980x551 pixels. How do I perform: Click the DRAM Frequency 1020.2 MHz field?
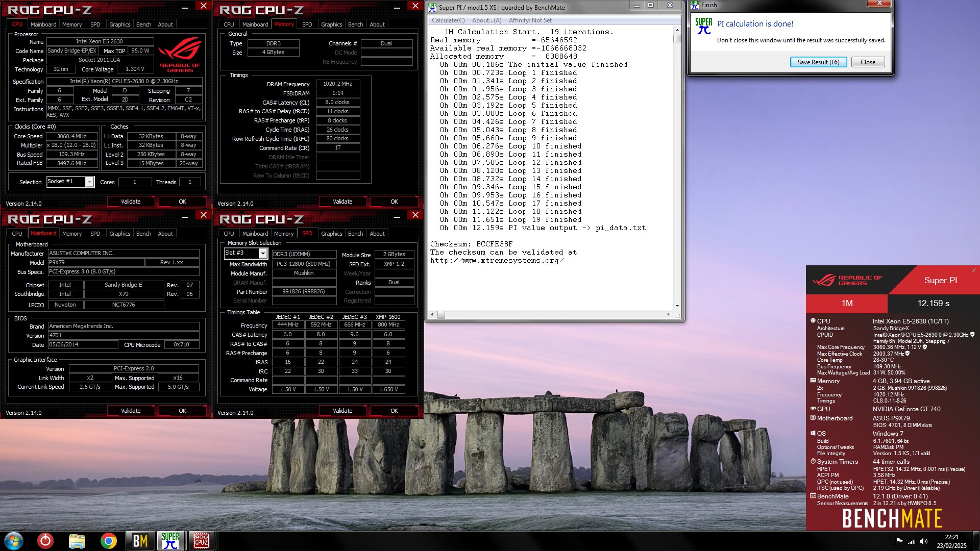[337, 84]
